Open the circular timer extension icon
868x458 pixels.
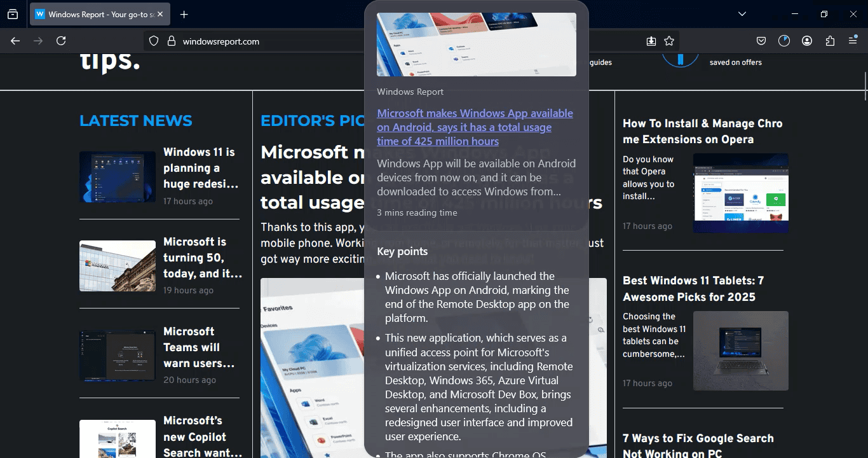[x=784, y=41]
